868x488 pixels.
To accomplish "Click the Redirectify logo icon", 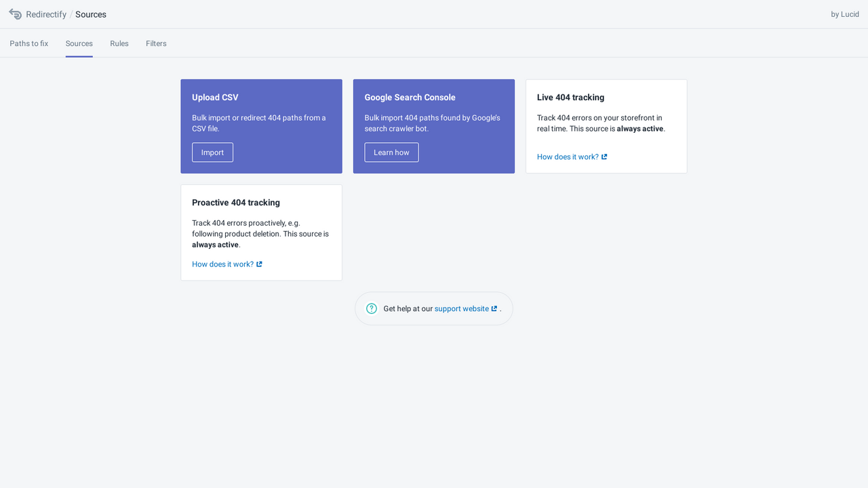I will [x=15, y=14].
